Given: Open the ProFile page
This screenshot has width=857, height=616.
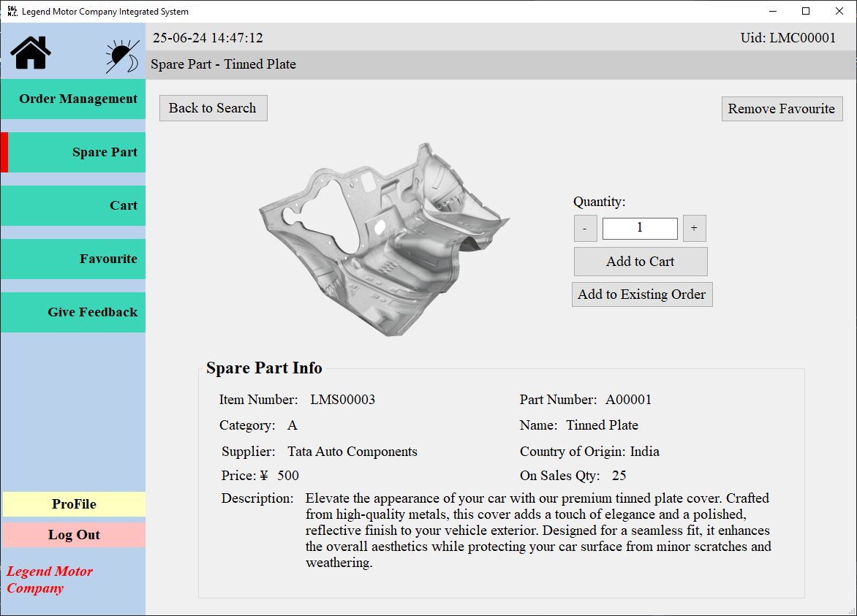Looking at the screenshot, I should click(74, 504).
